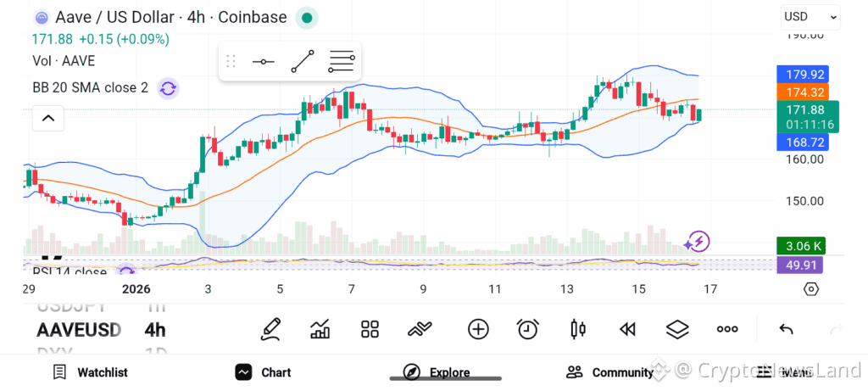Select the pen drawing tool
Viewport: 868px width, 391px height.
coord(271,329)
